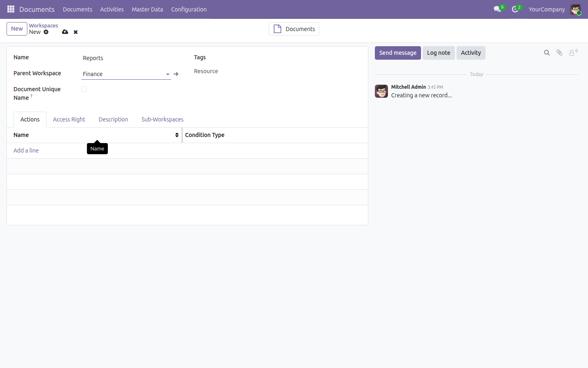
Task: Switch to the Sub-Workspaces tab
Action: [x=163, y=119]
